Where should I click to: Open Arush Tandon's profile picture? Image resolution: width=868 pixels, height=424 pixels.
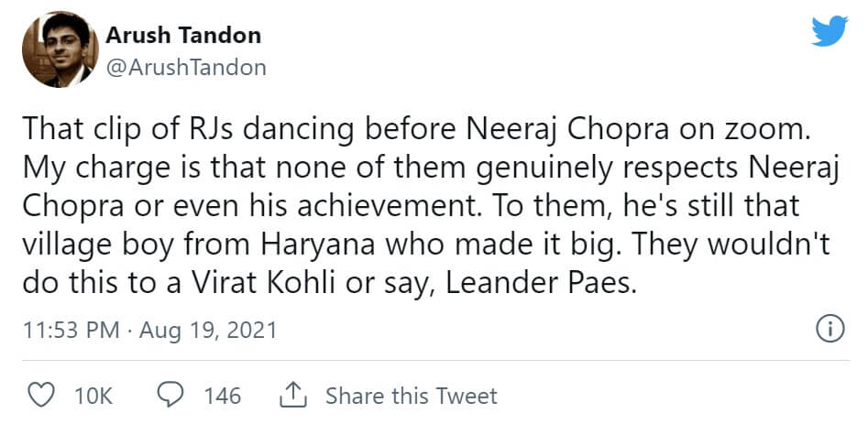coord(60,50)
